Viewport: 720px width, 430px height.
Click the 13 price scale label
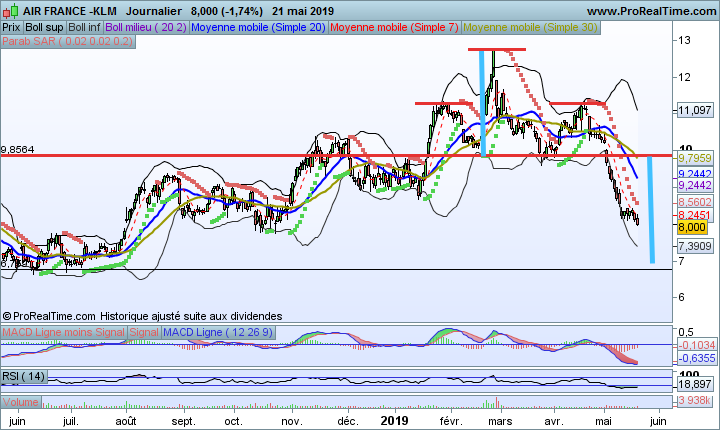coord(684,41)
